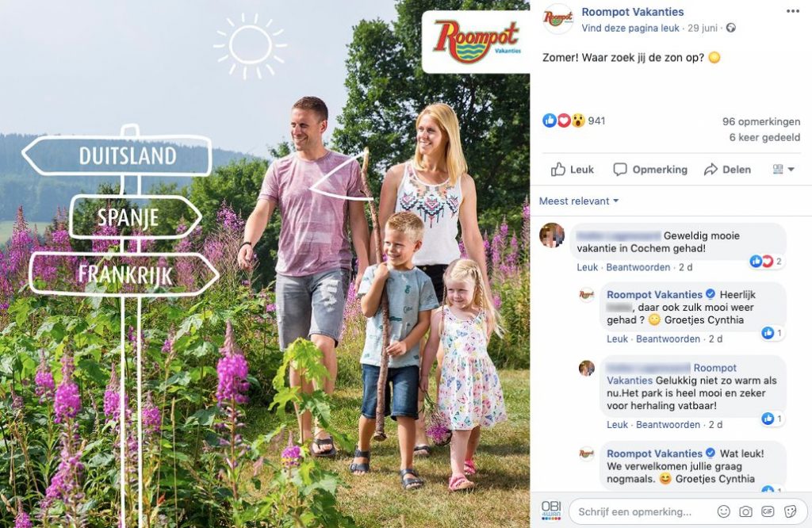The width and height of the screenshot is (812, 528).
Task: Click the GIF icon in comment box
Action: (768, 511)
